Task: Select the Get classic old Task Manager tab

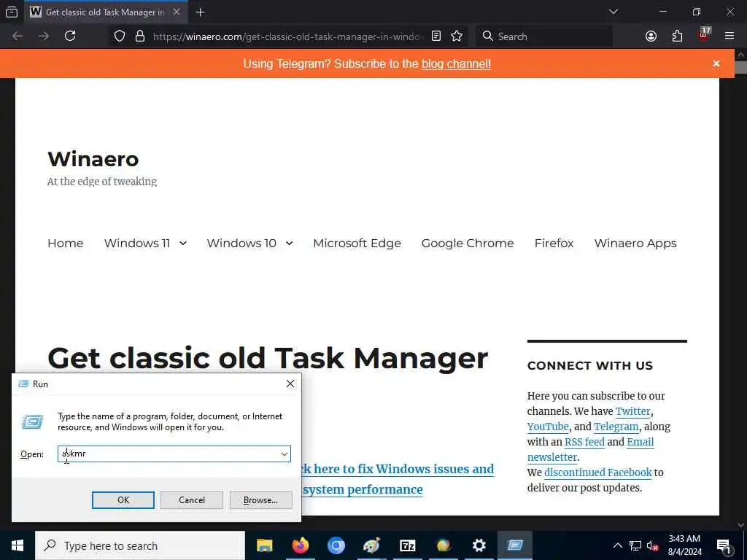Action: tap(107, 12)
